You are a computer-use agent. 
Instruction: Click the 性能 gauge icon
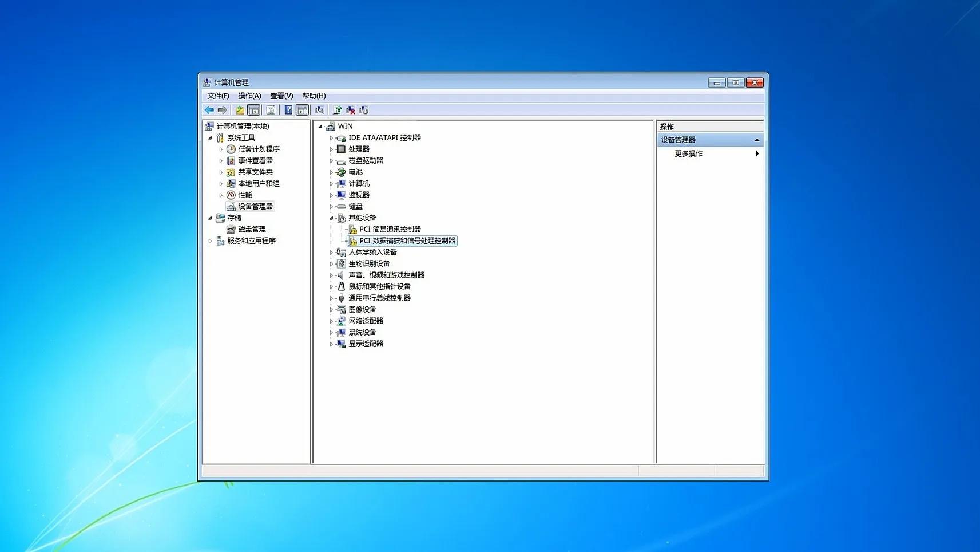click(x=231, y=195)
